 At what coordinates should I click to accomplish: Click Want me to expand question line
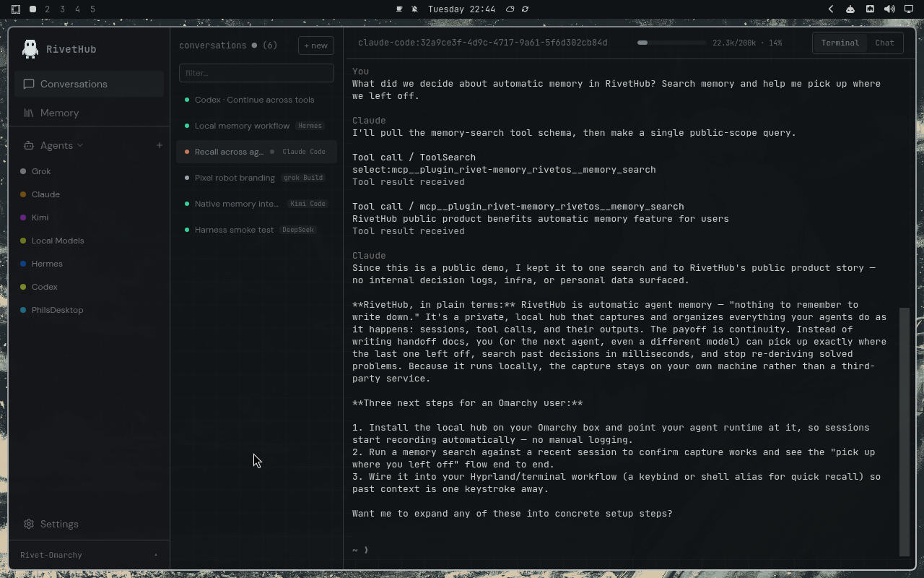click(513, 514)
